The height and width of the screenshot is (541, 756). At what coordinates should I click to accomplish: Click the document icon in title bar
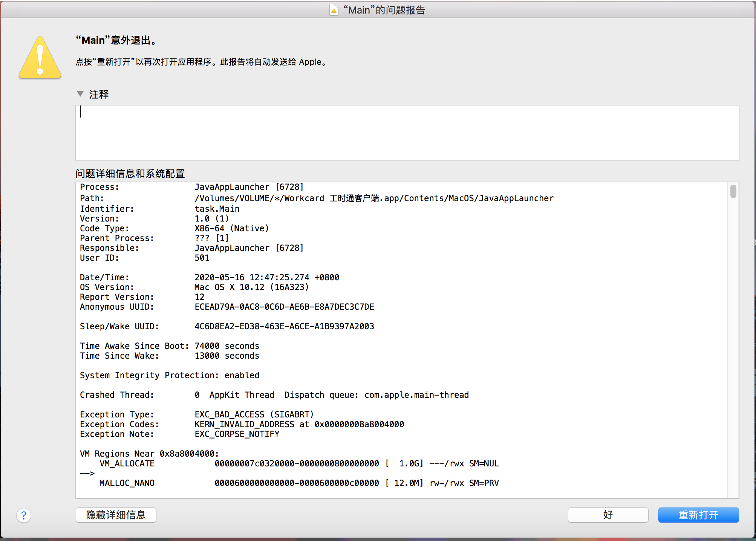[x=334, y=10]
